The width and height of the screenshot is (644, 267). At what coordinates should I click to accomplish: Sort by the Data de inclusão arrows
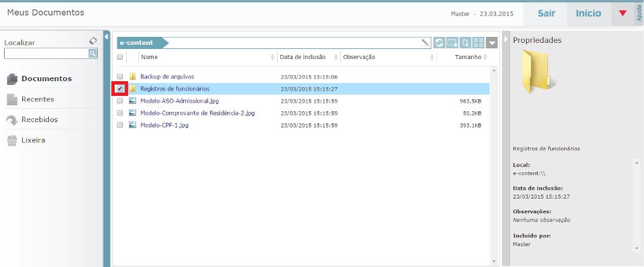(336, 57)
